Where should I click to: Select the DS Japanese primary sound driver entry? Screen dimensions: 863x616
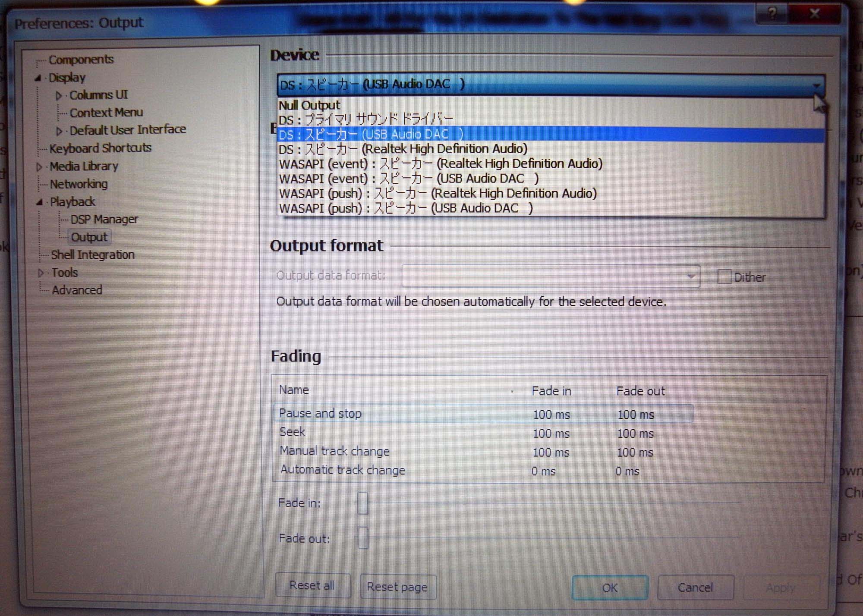[x=551, y=119]
